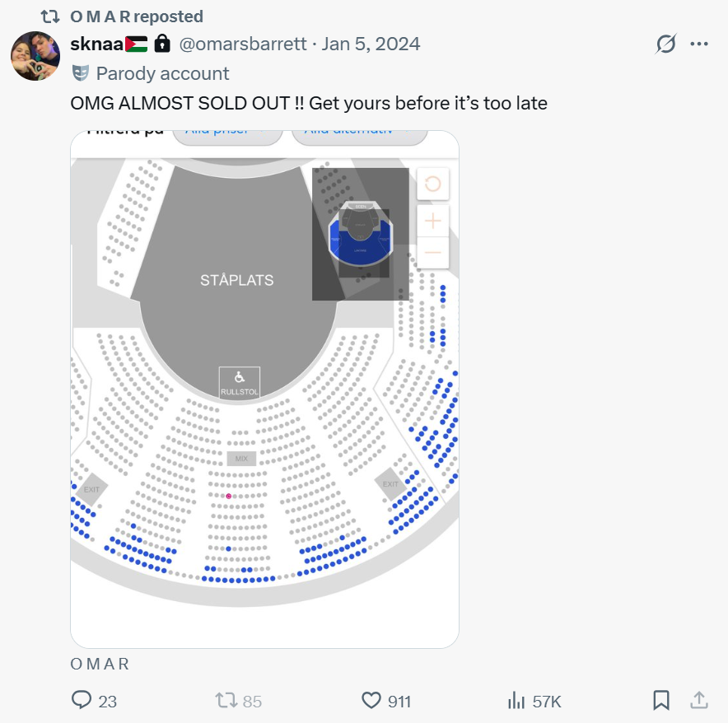Open the Jan 5, 2024 timestamp link

point(371,44)
